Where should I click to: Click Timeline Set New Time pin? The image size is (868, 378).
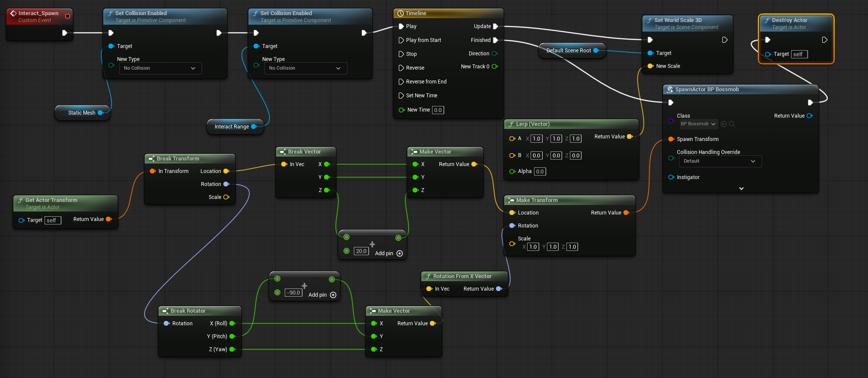pos(401,96)
